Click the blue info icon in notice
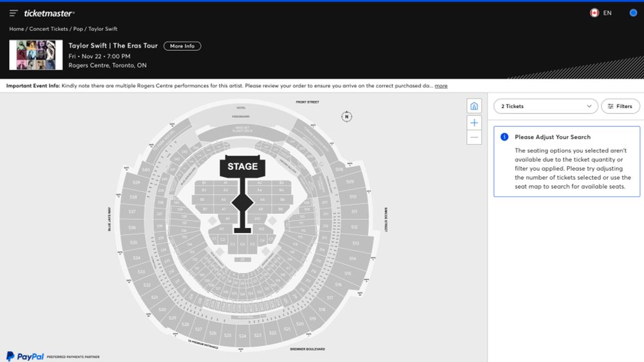This screenshot has width=644, height=362. tap(504, 137)
